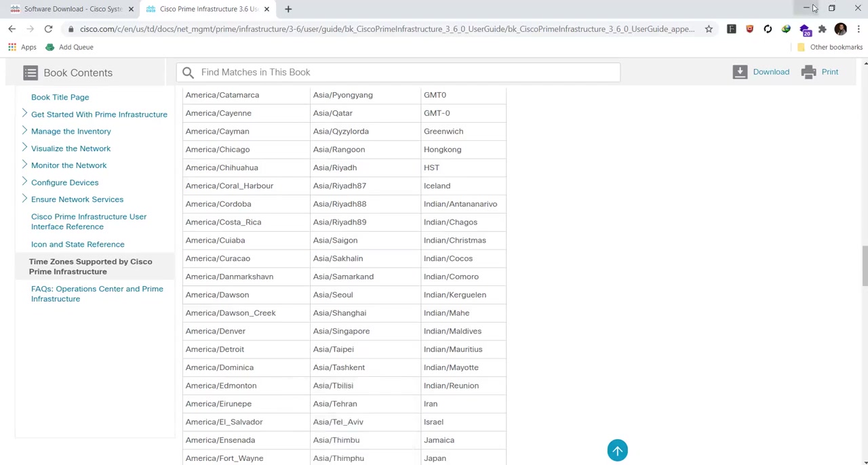Open Icon and State Reference link
The height and width of the screenshot is (465, 868).
77,244
